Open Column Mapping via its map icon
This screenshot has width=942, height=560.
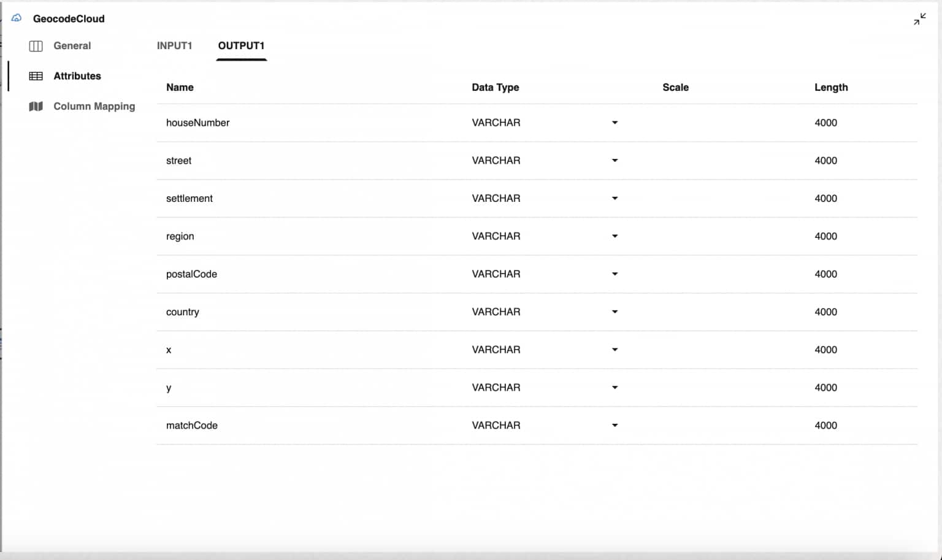(36, 106)
